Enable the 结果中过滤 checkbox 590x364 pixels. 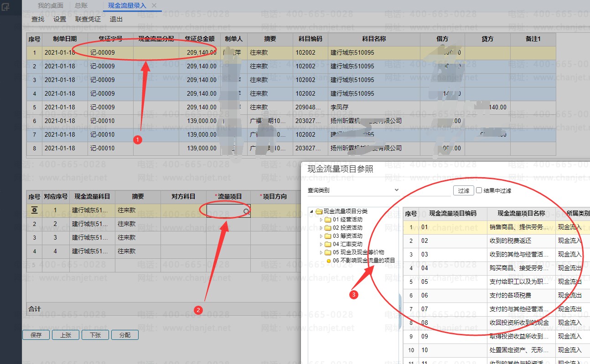479,190
